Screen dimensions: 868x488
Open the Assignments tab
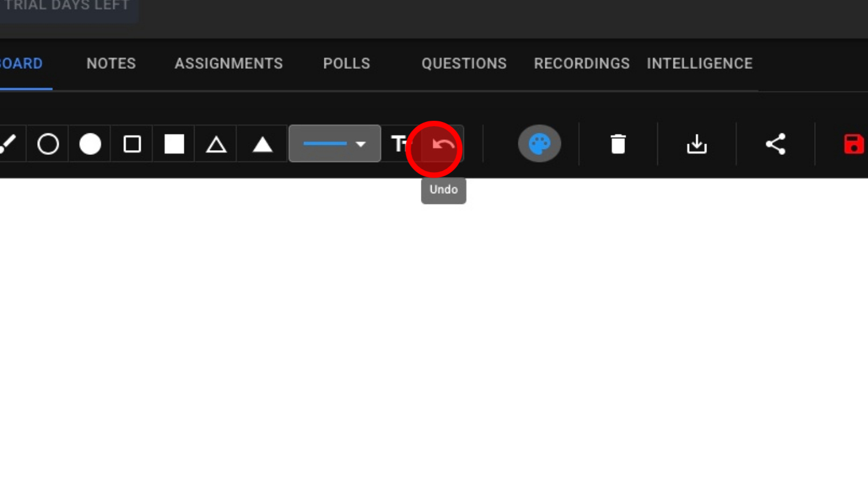tap(229, 63)
